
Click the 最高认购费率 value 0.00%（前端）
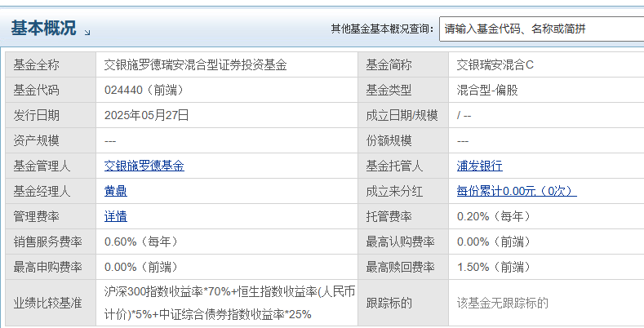(x=494, y=242)
